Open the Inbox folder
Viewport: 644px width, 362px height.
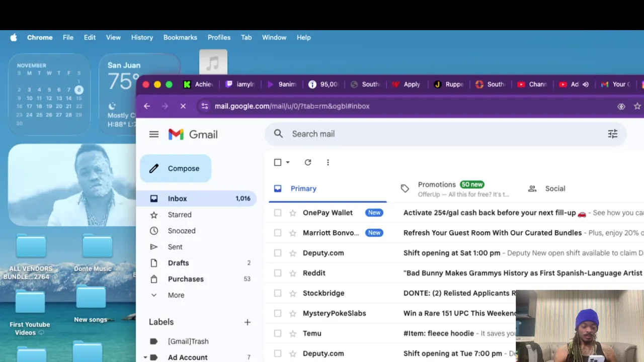click(x=197, y=199)
